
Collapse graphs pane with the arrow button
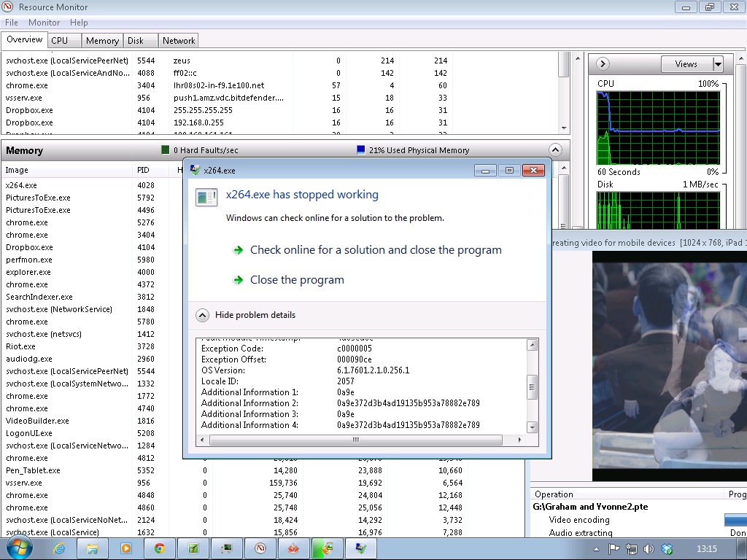603,64
